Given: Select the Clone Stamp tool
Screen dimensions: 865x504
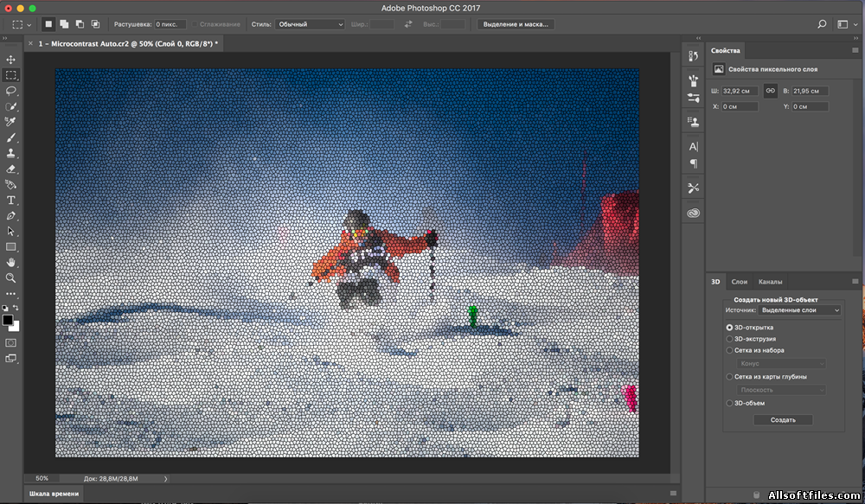Looking at the screenshot, I should point(11,153).
